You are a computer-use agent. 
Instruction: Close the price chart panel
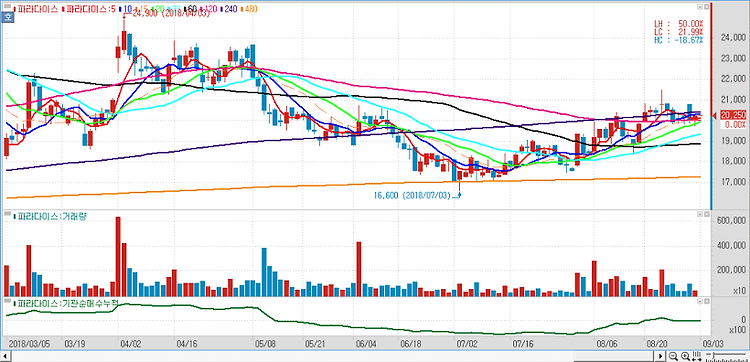[706, 7]
